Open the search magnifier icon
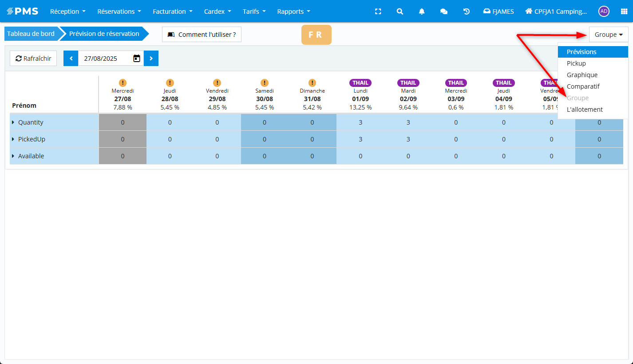The width and height of the screenshot is (633, 364). 400,12
